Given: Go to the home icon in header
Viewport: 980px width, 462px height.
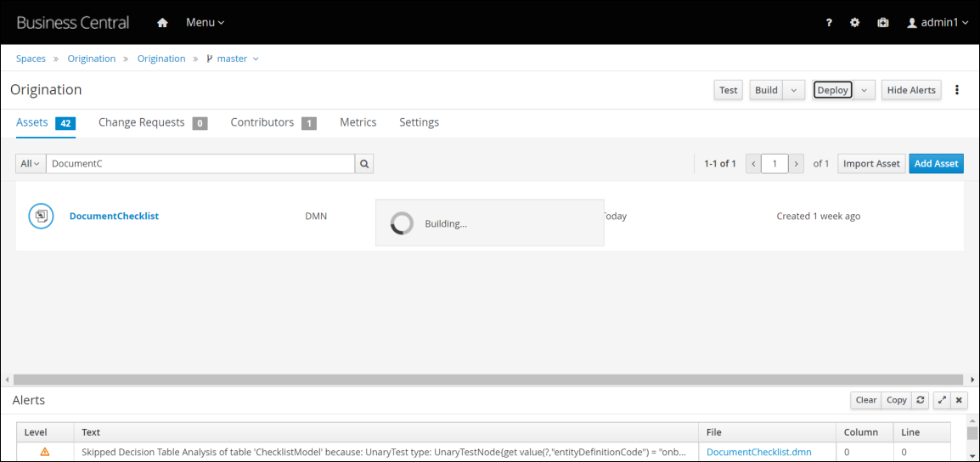Looking at the screenshot, I should [162, 23].
